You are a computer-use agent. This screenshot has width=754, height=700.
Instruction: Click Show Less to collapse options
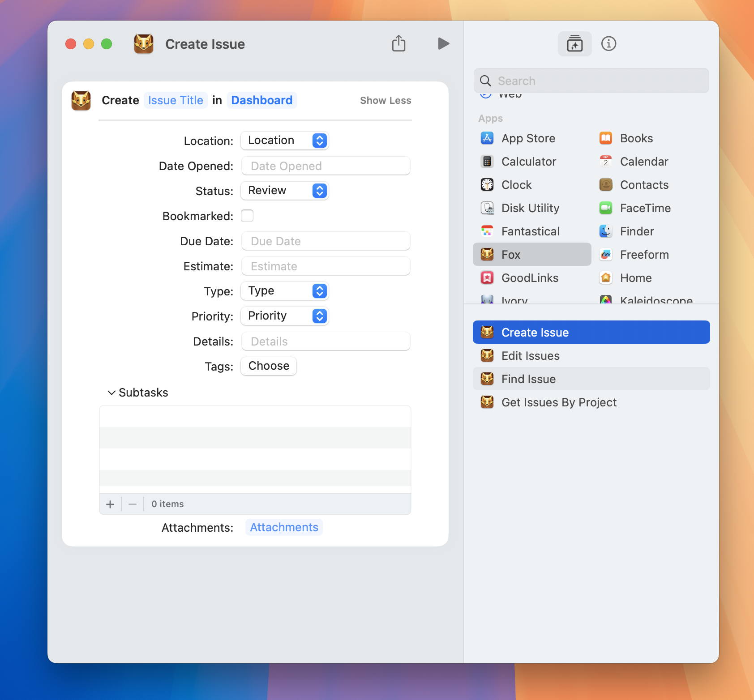pyautogui.click(x=385, y=101)
